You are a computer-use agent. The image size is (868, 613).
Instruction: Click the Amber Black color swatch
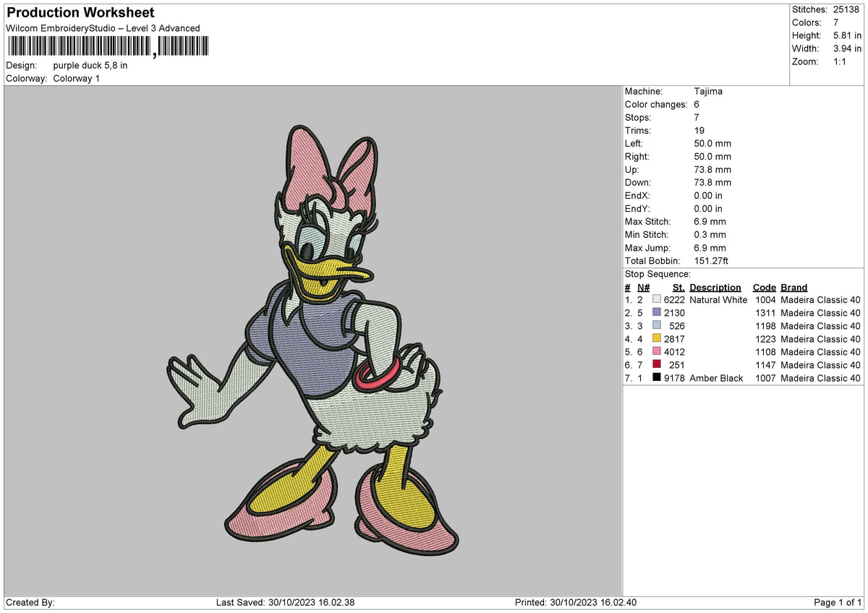(x=657, y=377)
